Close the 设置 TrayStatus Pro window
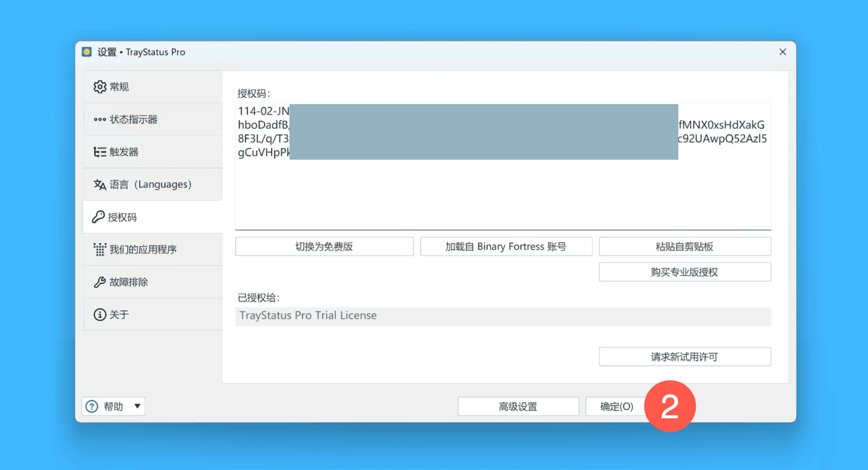868x470 pixels. pos(783,52)
